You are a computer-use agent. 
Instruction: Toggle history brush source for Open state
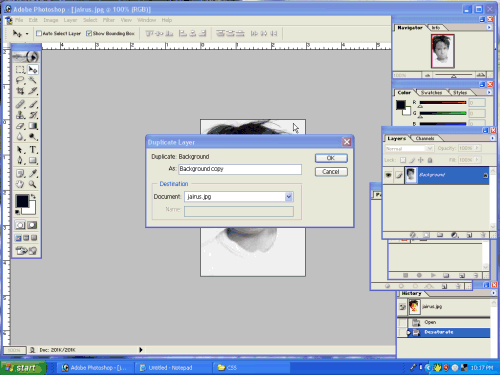403,322
